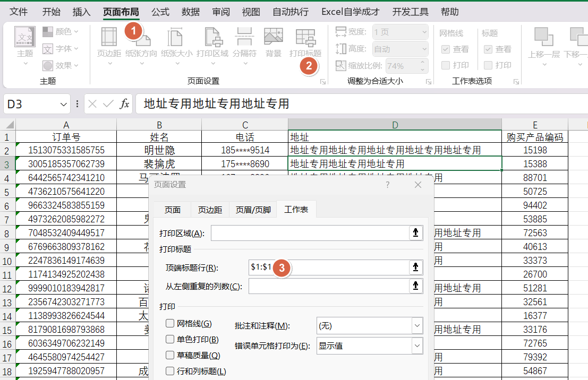Click the 上移一层 bring forward icon
The image size is (588, 380).
[x=544, y=37]
